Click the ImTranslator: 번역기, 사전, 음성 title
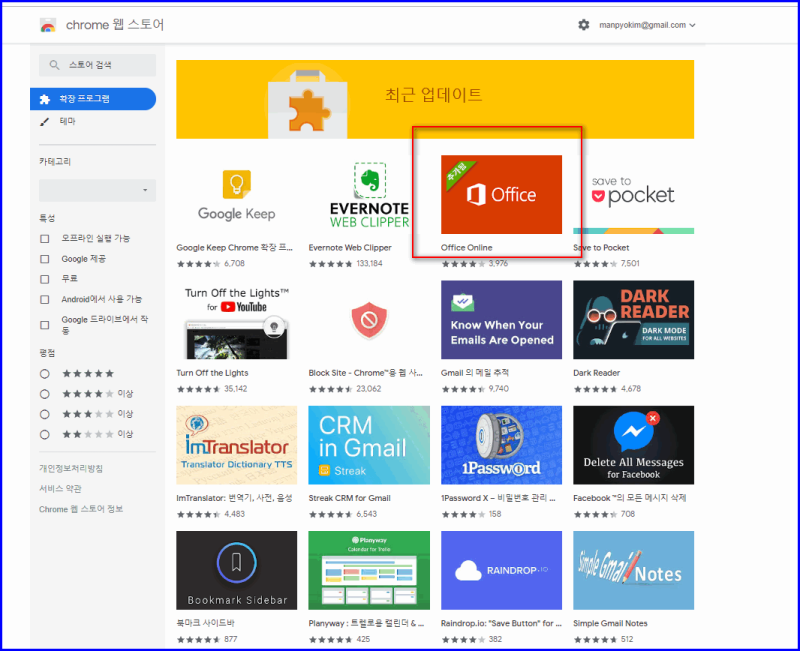Viewport: 800px width, 651px height. pyautogui.click(x=234, y=498)
